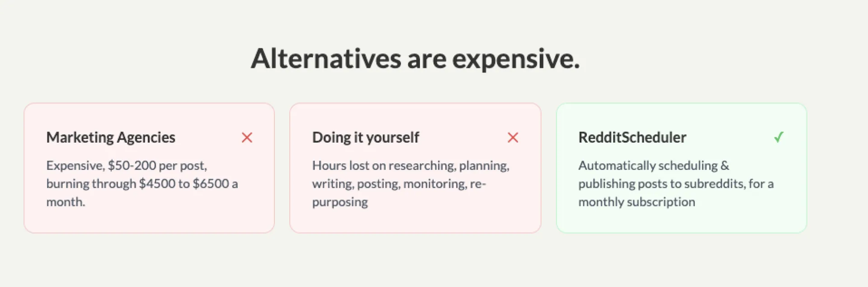Select the RedditScheduler card title
This screenshot has height=287, width=868.
(x=632, y=138)
